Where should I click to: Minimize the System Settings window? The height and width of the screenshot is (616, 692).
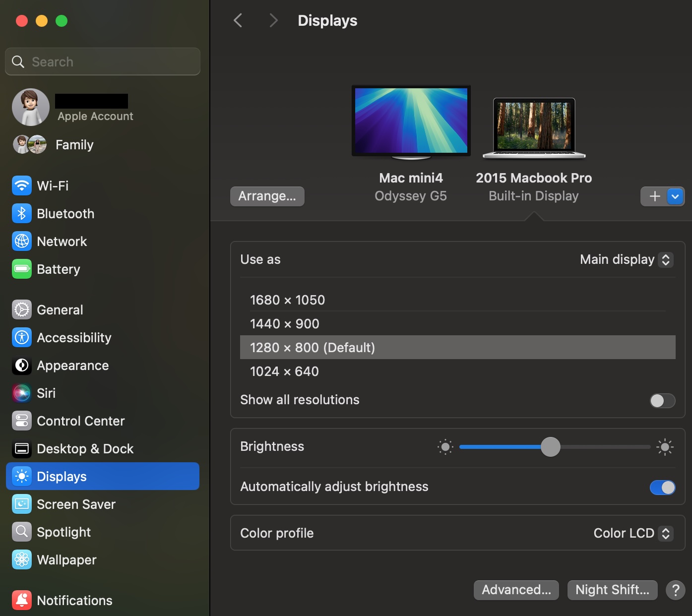(x=42, y=21)
